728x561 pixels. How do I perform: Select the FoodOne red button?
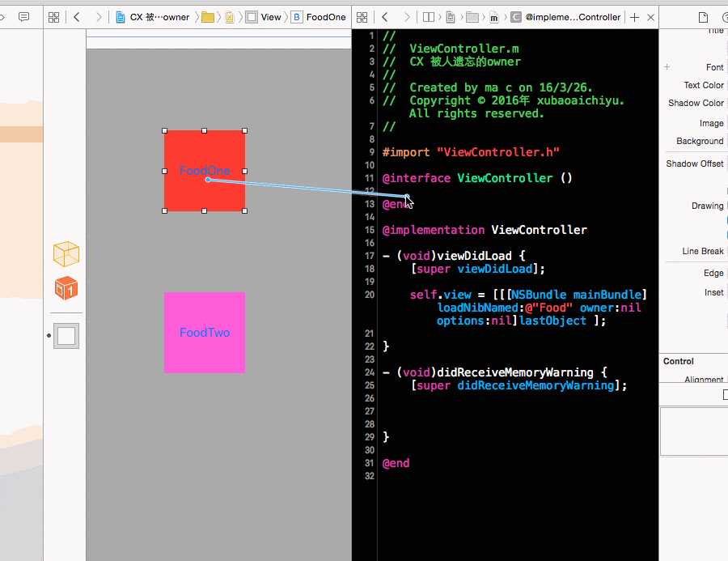coord(205,171)
